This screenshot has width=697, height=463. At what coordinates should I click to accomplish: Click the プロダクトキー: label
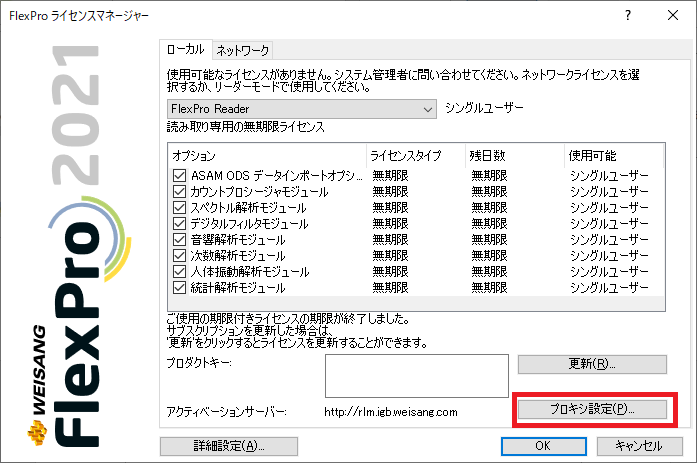pyautogui.click(x=200, y=363)
